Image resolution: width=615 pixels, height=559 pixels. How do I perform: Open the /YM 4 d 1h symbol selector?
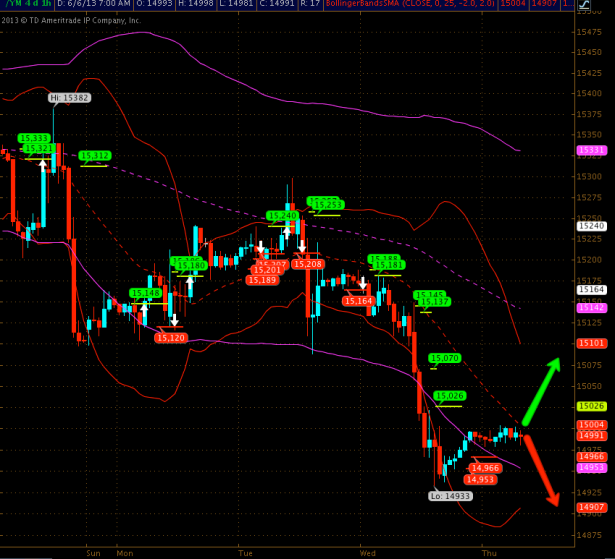pos(27,6)
